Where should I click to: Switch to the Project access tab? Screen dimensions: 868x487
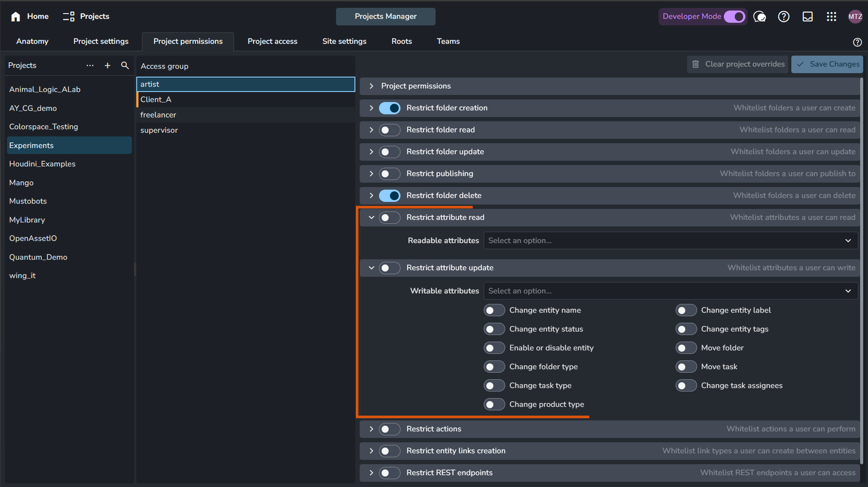click(272, 41)
